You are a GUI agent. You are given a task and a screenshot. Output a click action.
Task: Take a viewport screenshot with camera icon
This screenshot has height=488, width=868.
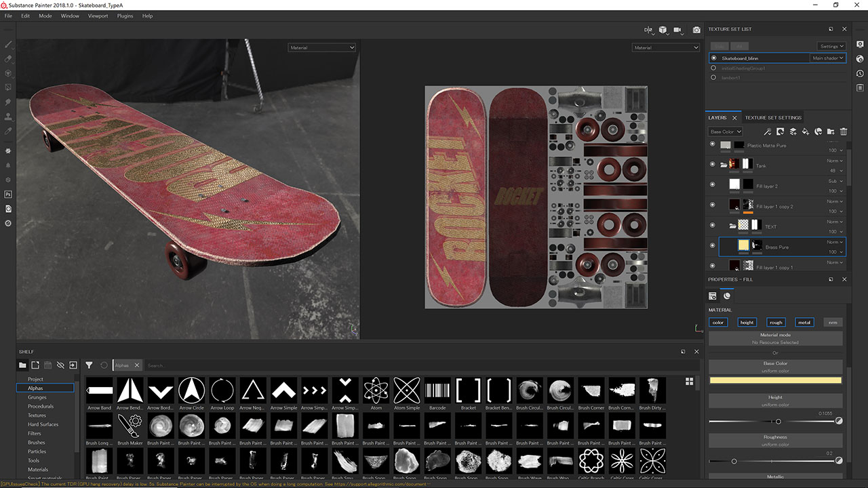point(696,30)
